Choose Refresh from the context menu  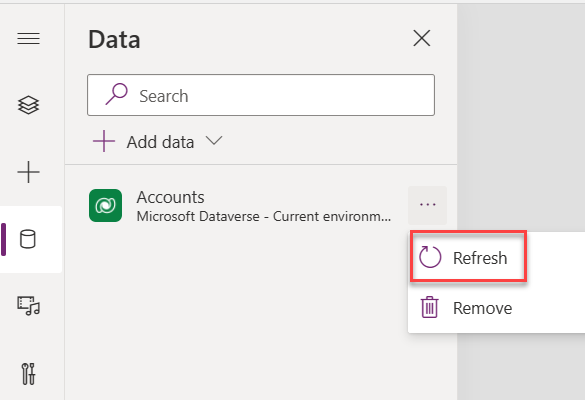pyautogui.click(x=469, y=257)
